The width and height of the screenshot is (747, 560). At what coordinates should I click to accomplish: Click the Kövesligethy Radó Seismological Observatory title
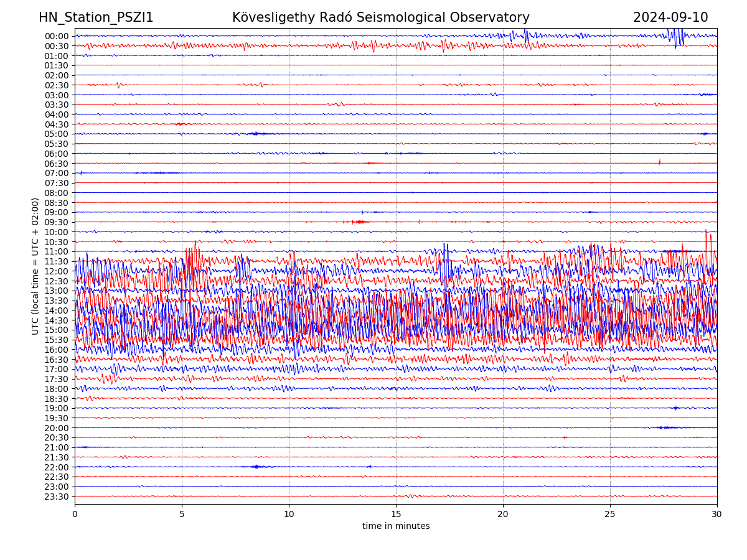pos(380,17)
